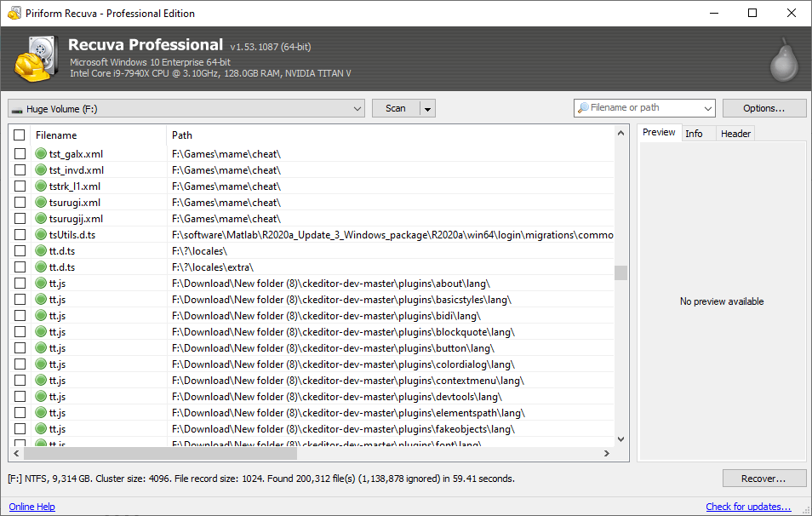Start a scan with the Scan button
The image size is (812, 516).
pos(396,108)
